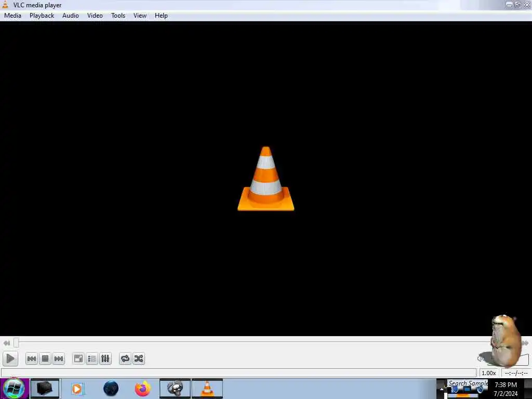Show the playlist panel
532x399 pixels.
pyautogui.click(x=92, y=358)
